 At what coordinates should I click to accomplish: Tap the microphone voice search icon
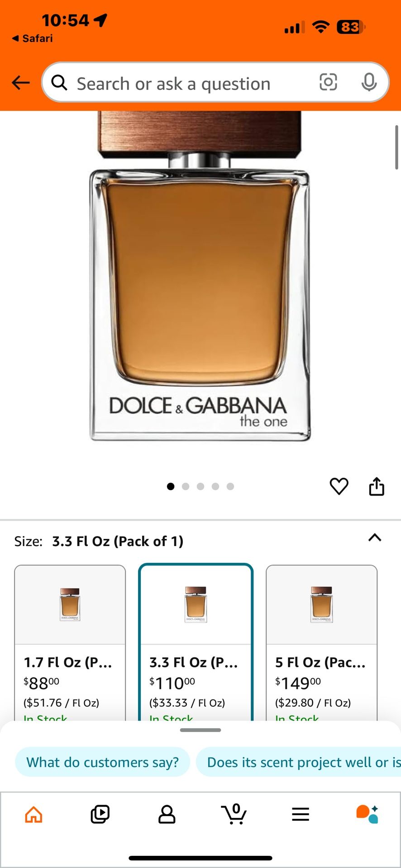369,82
